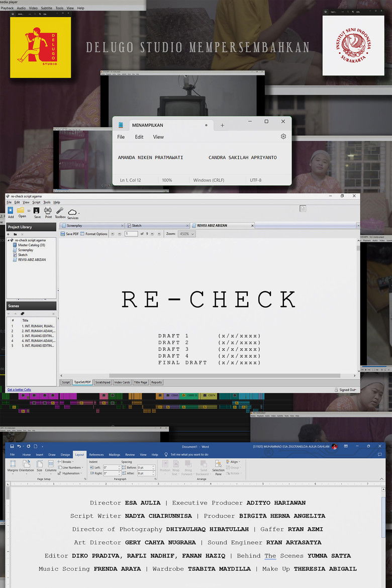Screen dimensions: 392x588
Task: Open the Hyphenation dropdown
Action: click(71, 473)
